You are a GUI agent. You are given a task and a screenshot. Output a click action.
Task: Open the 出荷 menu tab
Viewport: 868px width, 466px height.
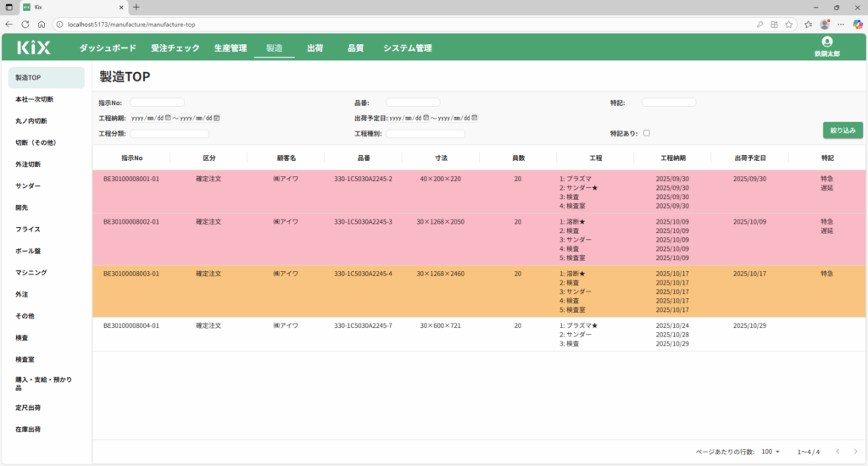[x=314, y=48]
